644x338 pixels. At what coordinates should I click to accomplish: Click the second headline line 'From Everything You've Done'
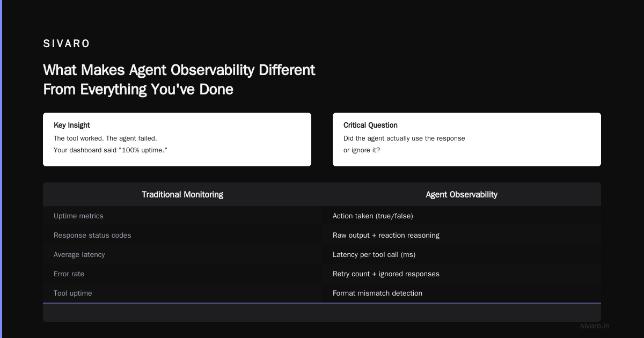coord(138,90)
